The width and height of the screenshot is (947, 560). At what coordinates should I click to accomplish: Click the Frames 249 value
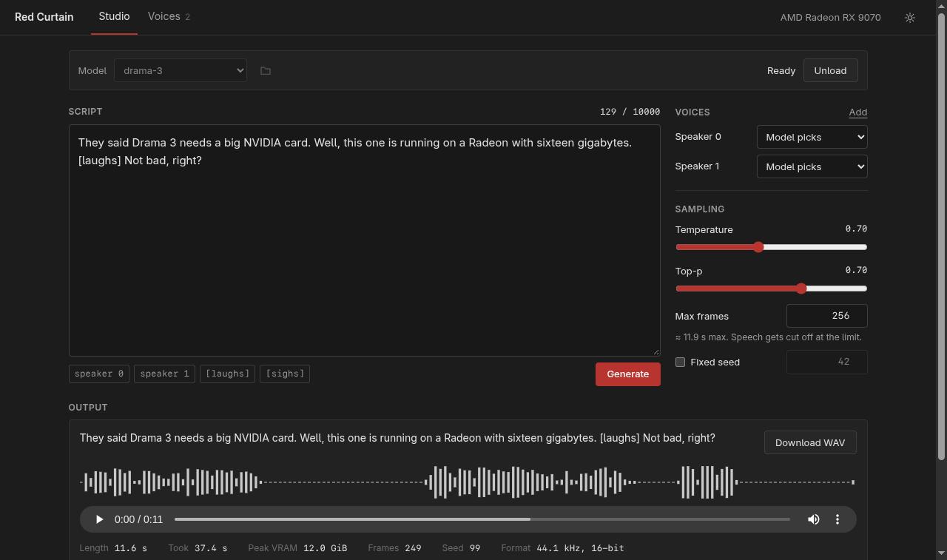[x=414, y=548]
